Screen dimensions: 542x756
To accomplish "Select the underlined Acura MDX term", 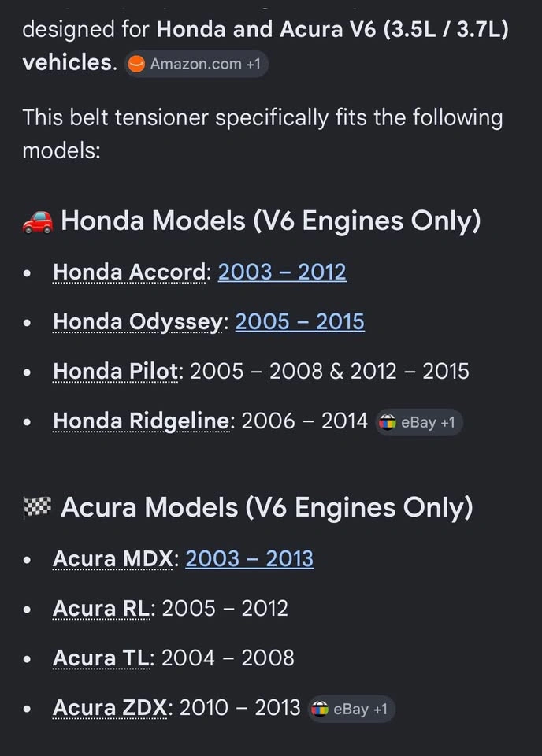I will (x=113, y=559).
